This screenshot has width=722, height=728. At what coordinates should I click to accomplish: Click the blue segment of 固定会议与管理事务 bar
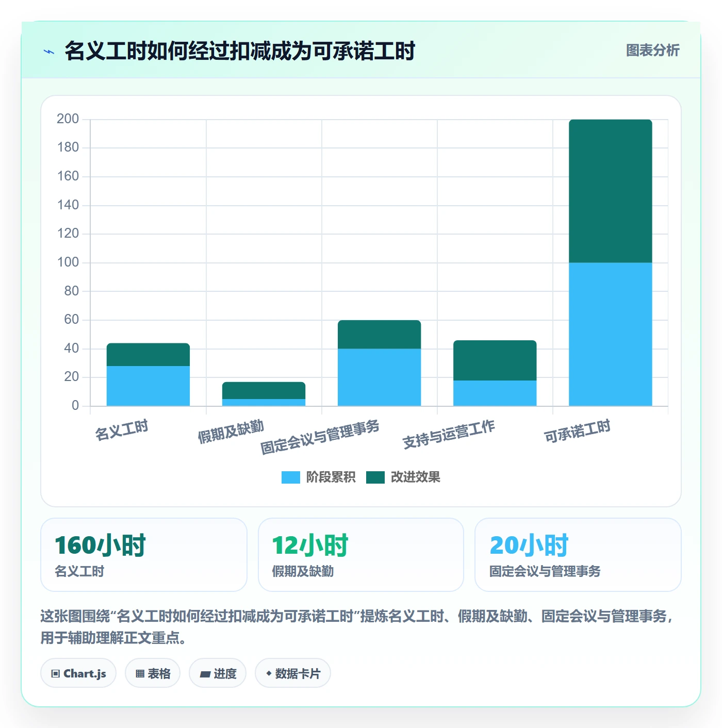(x=379, y=377)
